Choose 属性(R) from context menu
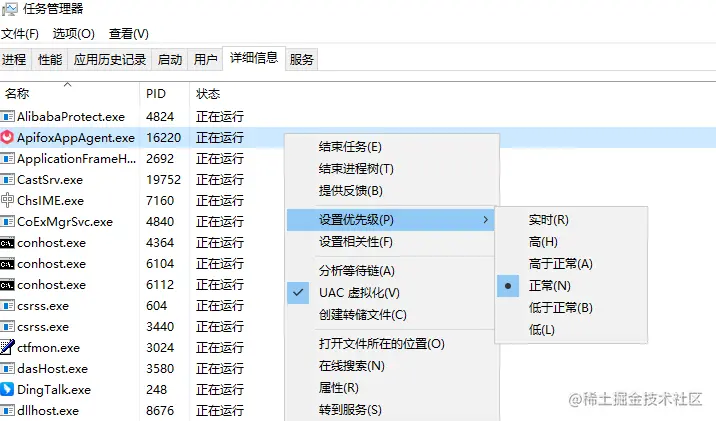The width and height of the screenshot is (716, 421). point(391,388)
